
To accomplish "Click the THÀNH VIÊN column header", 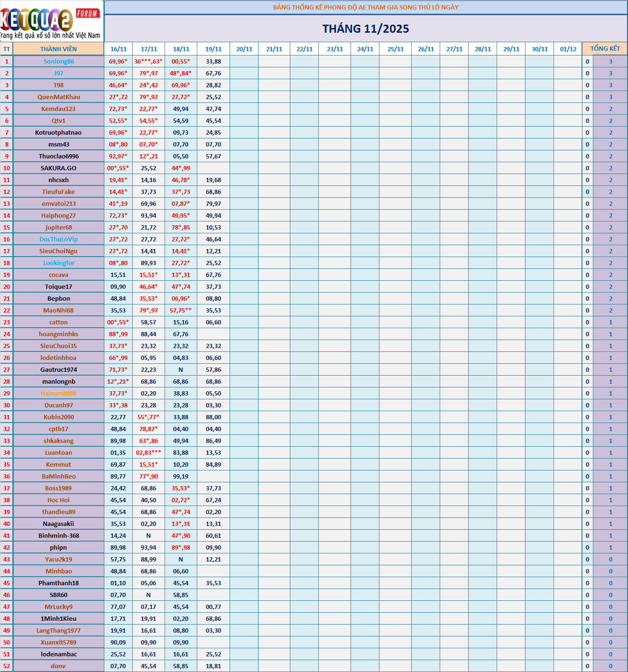I will [x=58, y=49].
